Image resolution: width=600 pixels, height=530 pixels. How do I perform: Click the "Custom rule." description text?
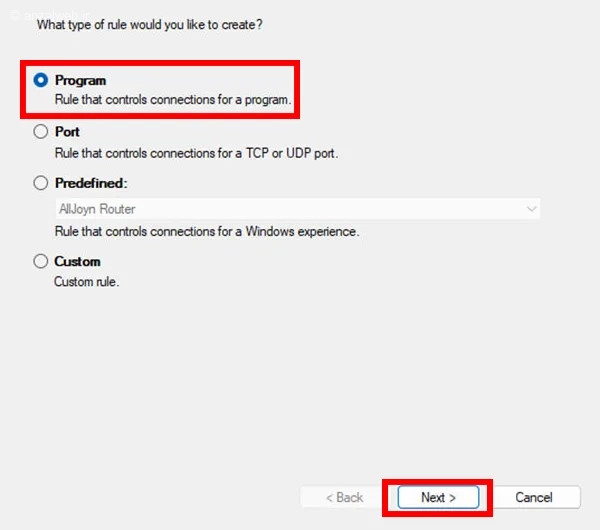point(86,282)
